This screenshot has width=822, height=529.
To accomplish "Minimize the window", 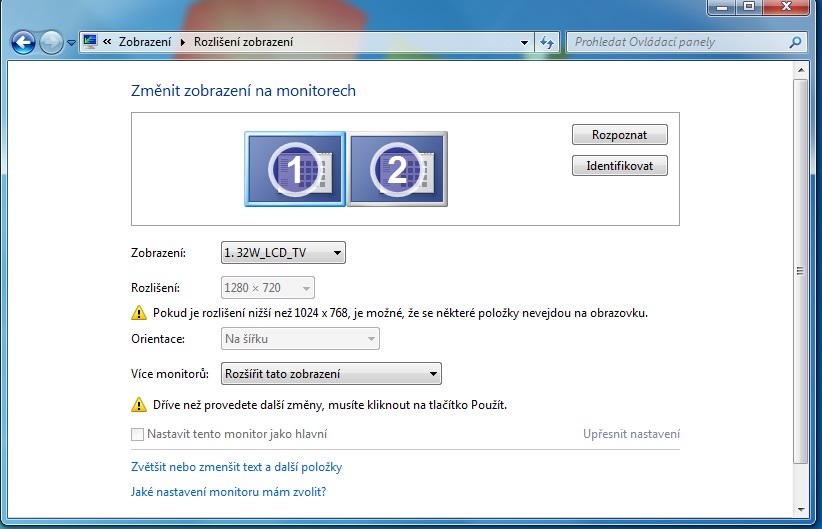I will click(x=721, y=7).
